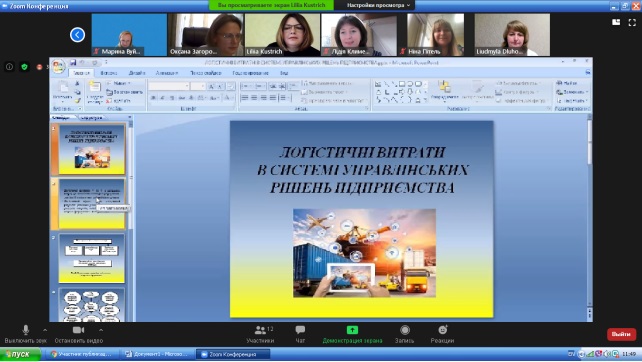This screenshot has width=642, height=362.
Task: Expand the shapes gallery more arrow
Action: [x=426, y=100]
